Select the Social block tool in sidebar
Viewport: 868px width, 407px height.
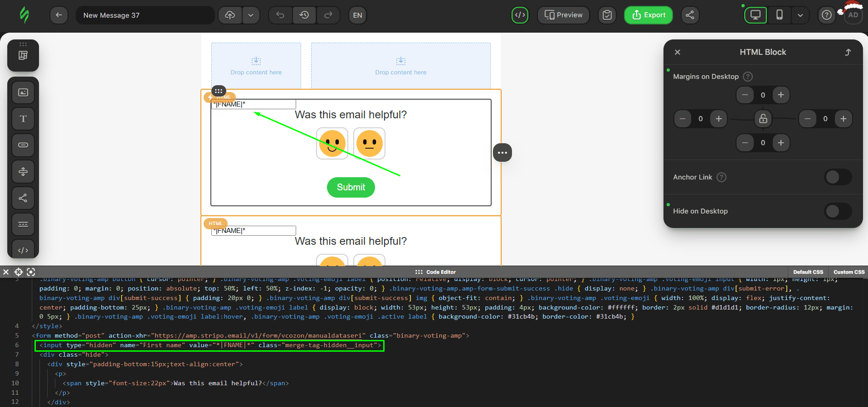tap(23, 198)
